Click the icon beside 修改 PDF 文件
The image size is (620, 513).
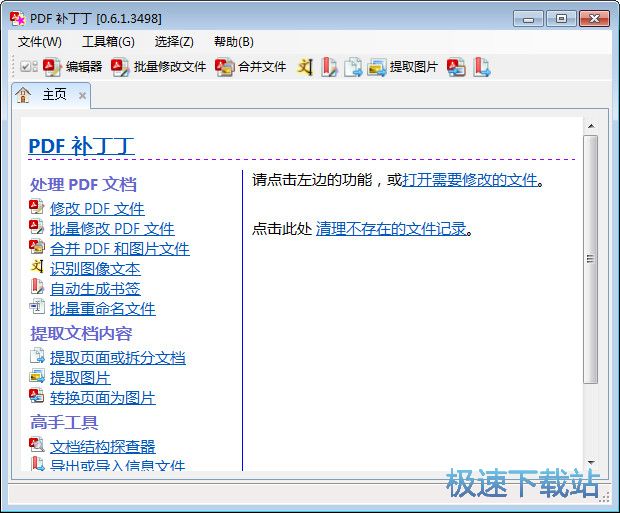coord(37,207)
